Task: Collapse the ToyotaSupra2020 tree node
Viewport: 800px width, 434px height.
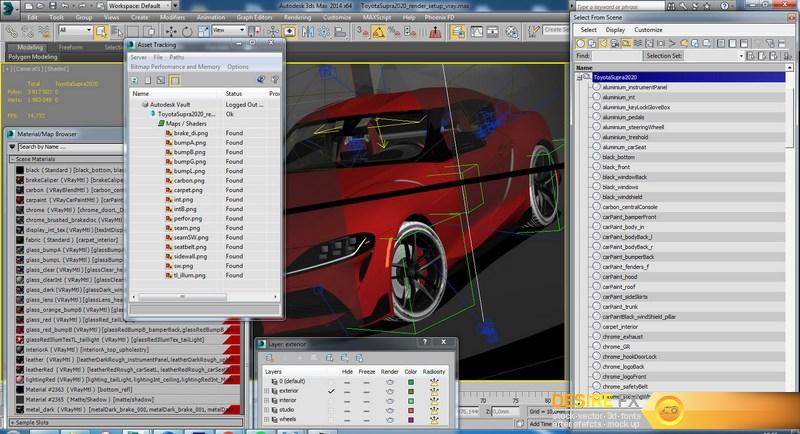Action: tap(580, 77)
